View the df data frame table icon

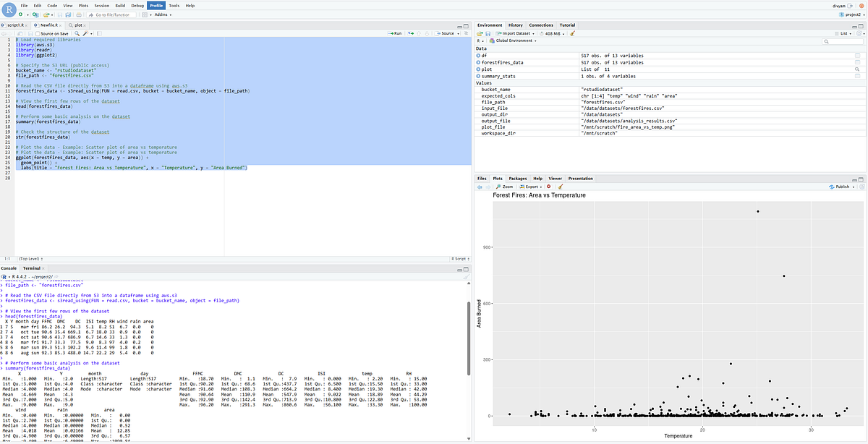click(857, 56)
